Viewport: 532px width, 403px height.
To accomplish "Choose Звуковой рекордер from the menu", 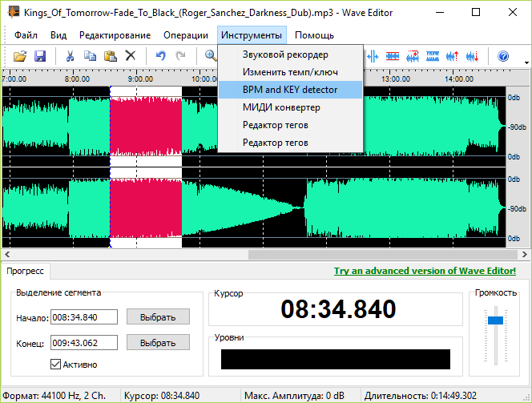I will [290, 54].
